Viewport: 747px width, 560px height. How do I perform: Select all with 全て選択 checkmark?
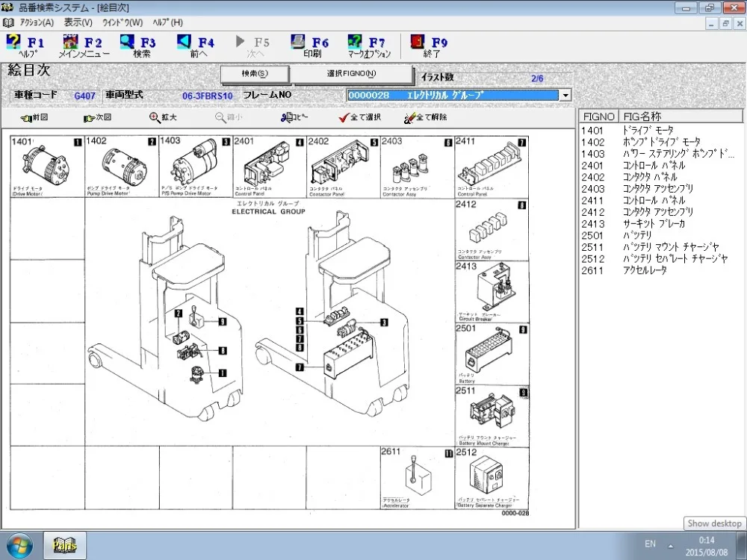pos(360,117)
